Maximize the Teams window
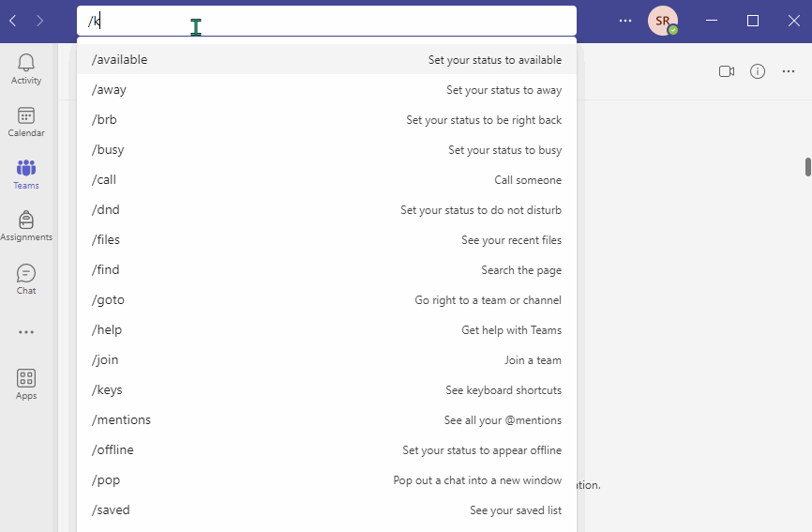 point(753,21)
